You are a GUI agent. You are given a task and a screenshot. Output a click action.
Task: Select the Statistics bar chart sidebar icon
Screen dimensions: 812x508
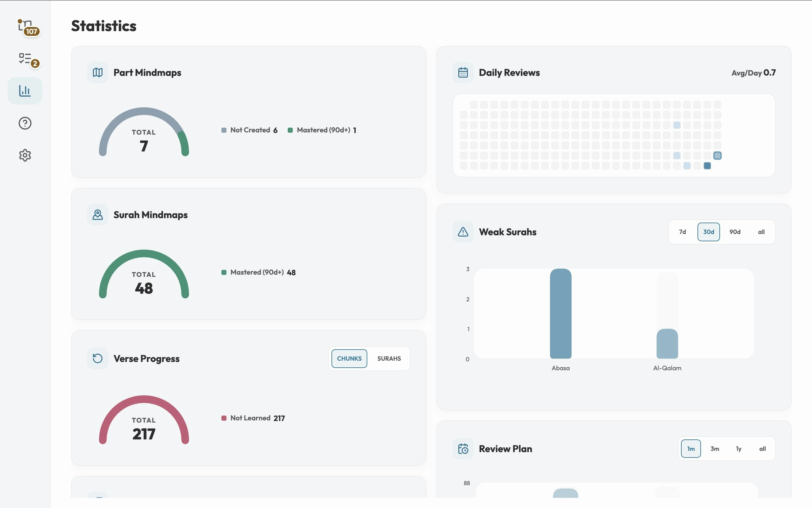tap(25, 91)
